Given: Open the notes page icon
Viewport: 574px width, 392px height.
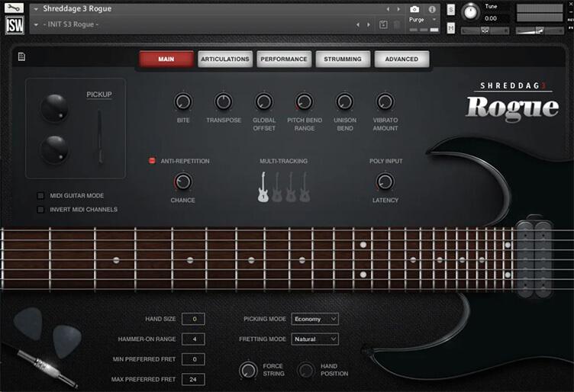Looking at the screenshot, I should [x=21, y=56].
